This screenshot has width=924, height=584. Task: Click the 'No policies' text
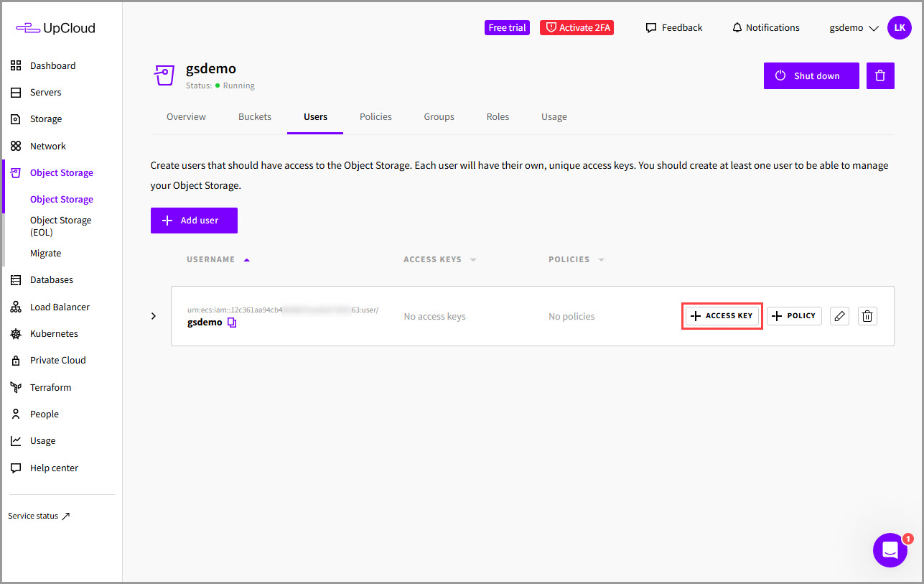coord(571,317)
